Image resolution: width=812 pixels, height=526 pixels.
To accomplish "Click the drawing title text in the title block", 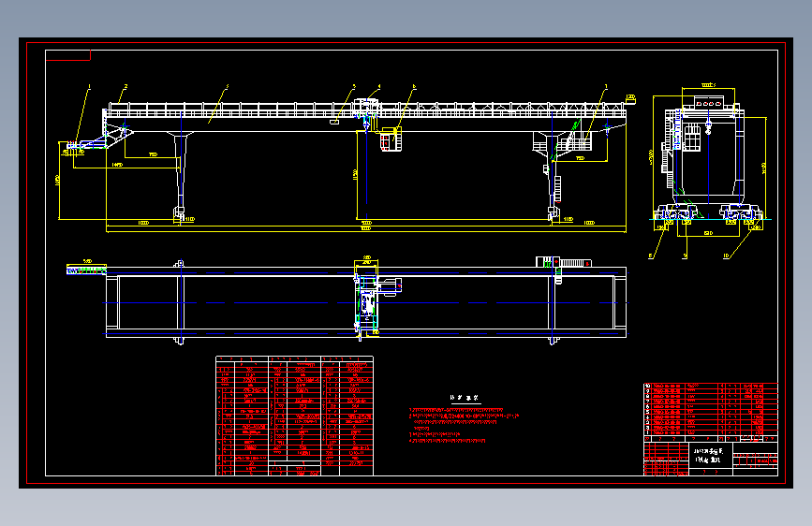I will pos(708,456).
